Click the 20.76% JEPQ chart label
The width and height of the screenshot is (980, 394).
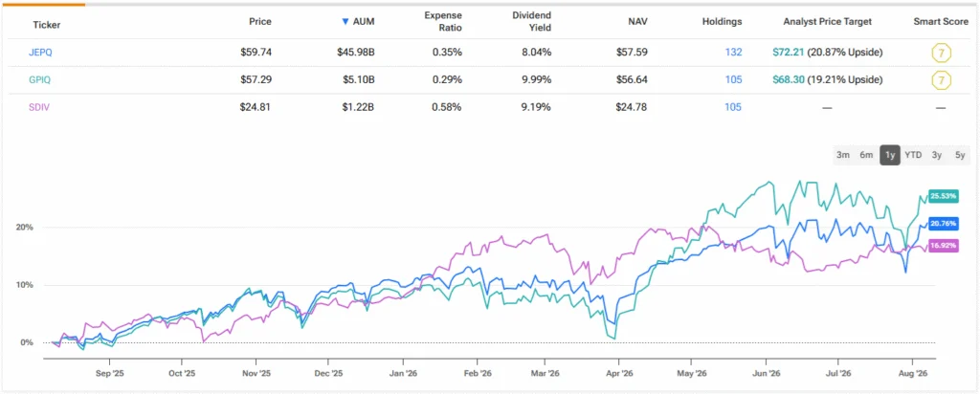point(943,224)
